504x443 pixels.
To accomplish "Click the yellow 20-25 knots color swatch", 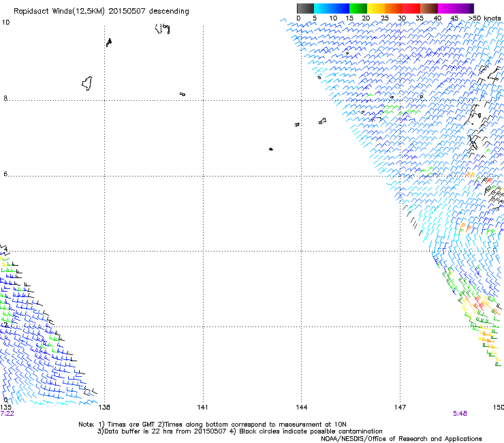I will click(376, 8).
